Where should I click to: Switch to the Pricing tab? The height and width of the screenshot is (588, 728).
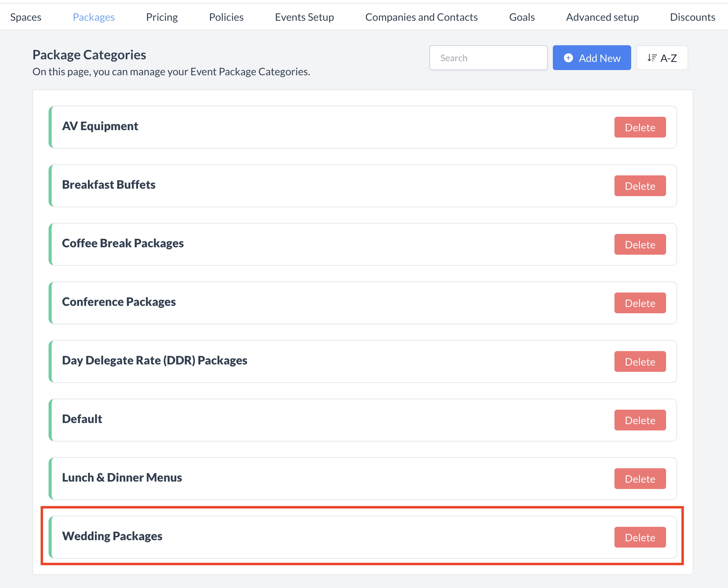click(162, 17)
